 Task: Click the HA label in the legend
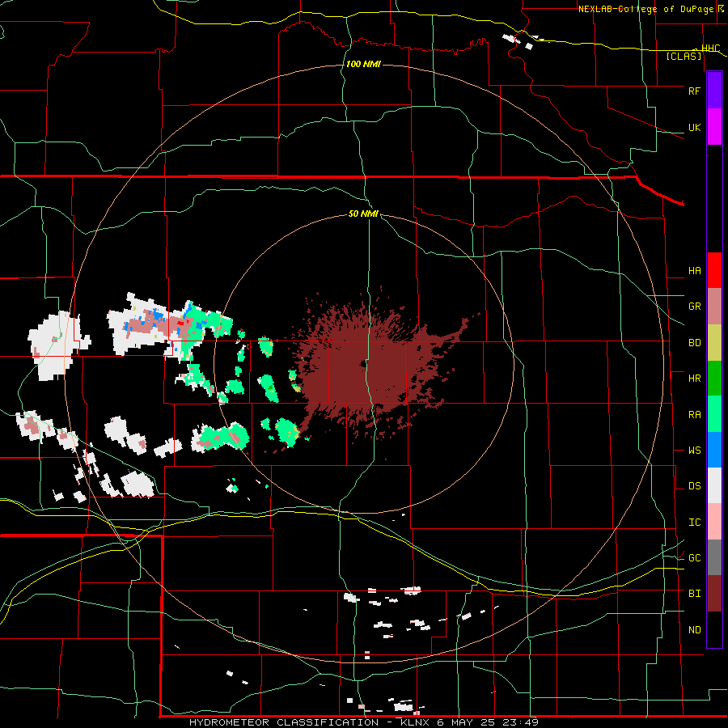pos(694,271)
